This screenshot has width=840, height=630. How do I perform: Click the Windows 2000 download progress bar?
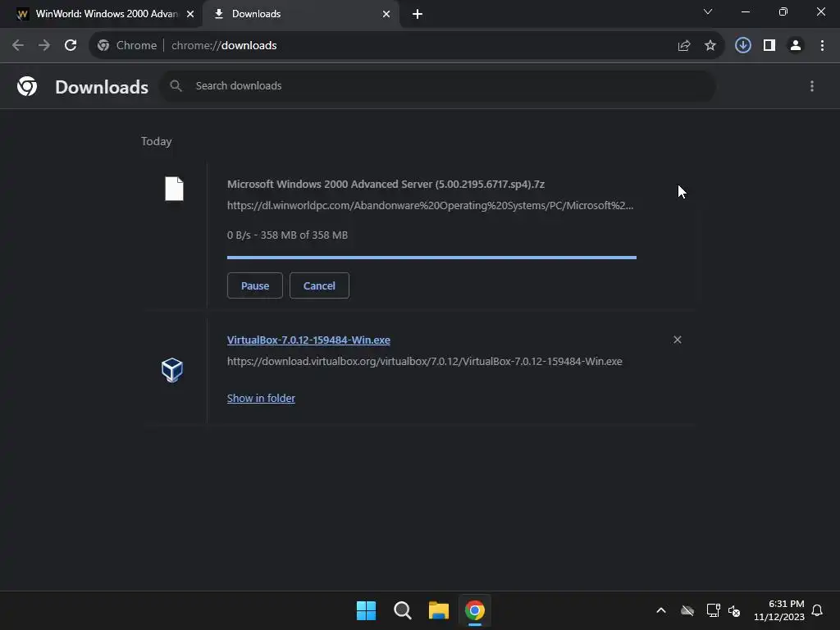click(431, 258)
